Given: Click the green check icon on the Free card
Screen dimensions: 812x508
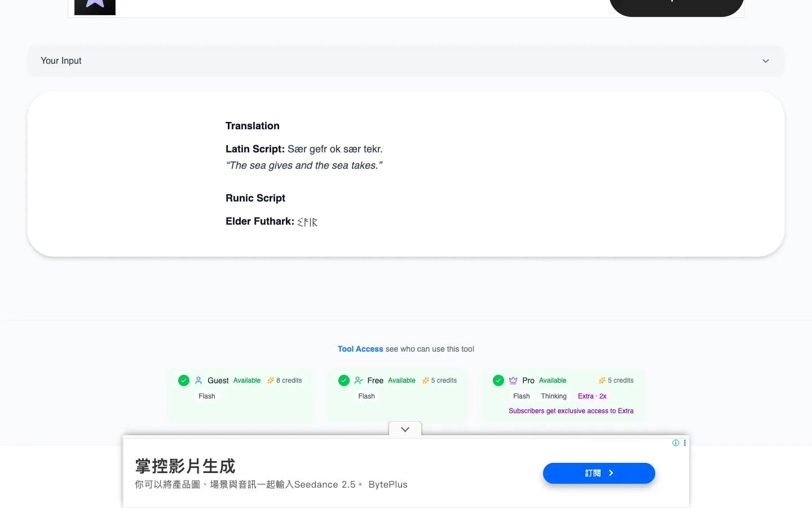Looking at the screenshot, I should pos(344,380).
